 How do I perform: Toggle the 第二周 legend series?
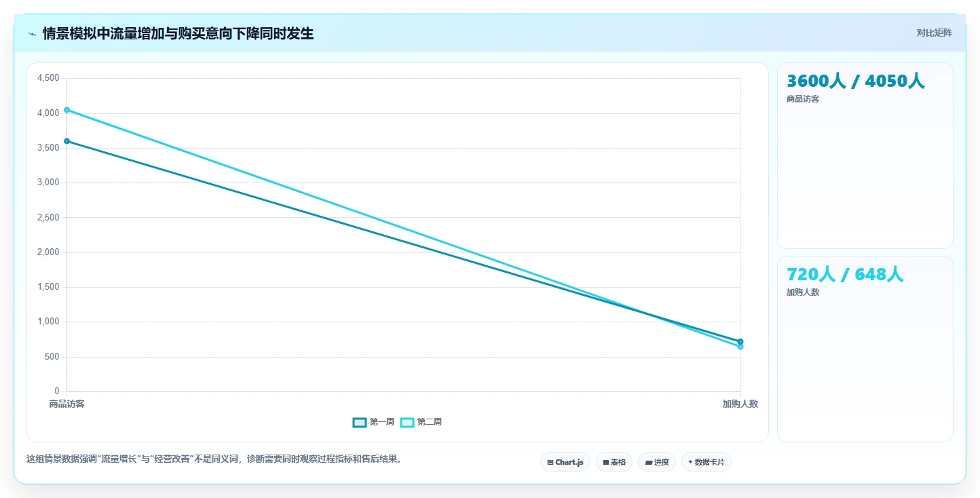pyautogui.click(x=421, y=422)
